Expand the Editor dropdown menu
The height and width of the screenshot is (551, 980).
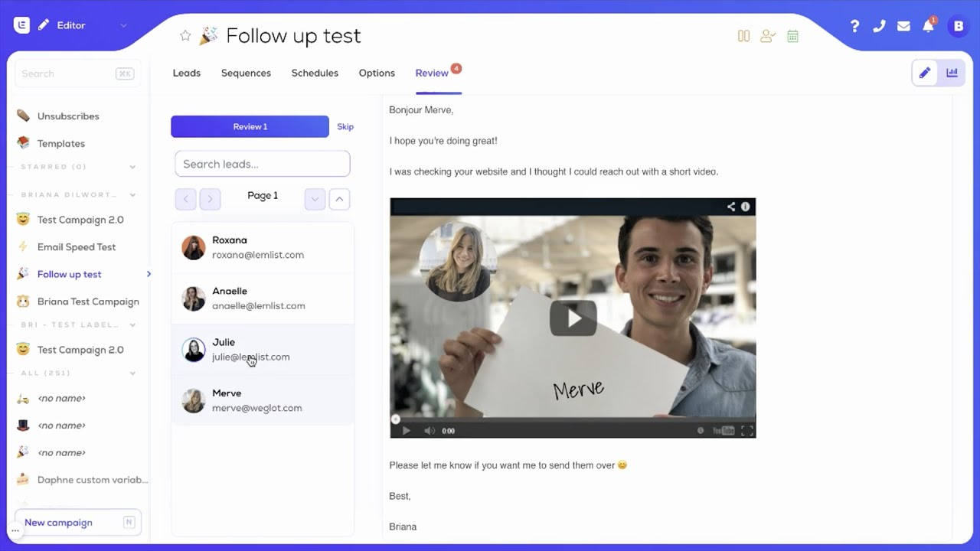(123, 25)
